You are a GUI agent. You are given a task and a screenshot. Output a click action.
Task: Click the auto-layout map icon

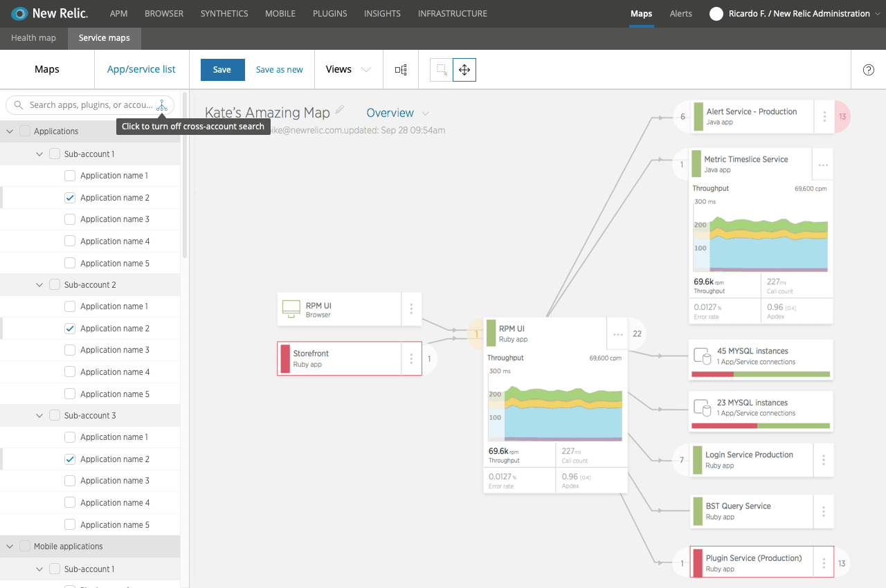[x=400, y=69]
